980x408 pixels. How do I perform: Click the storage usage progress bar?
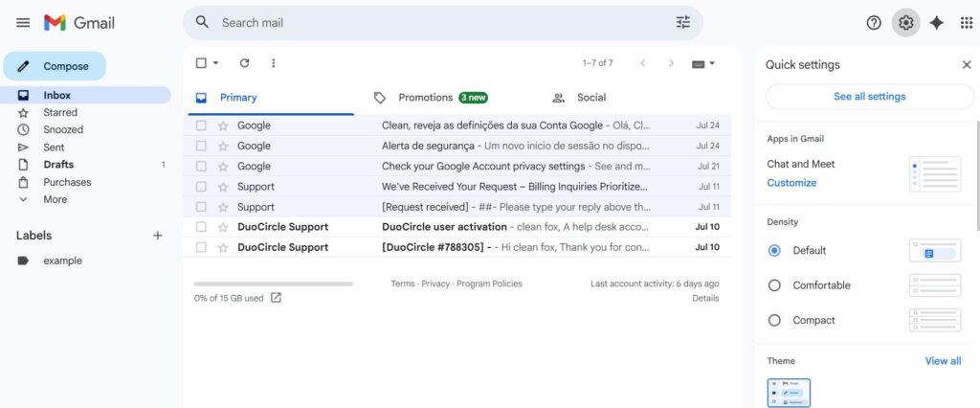point(273,283)
